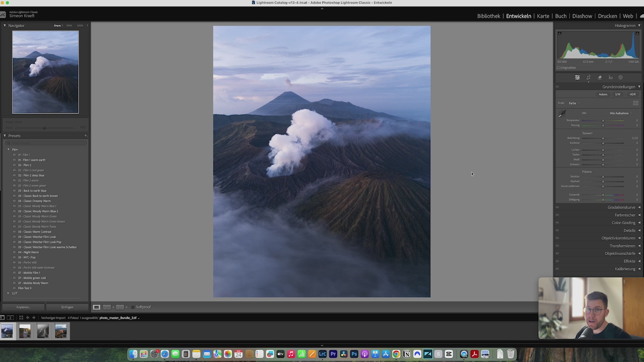
Task: Toggle Details panel eye switch
Action: [557, 230]
